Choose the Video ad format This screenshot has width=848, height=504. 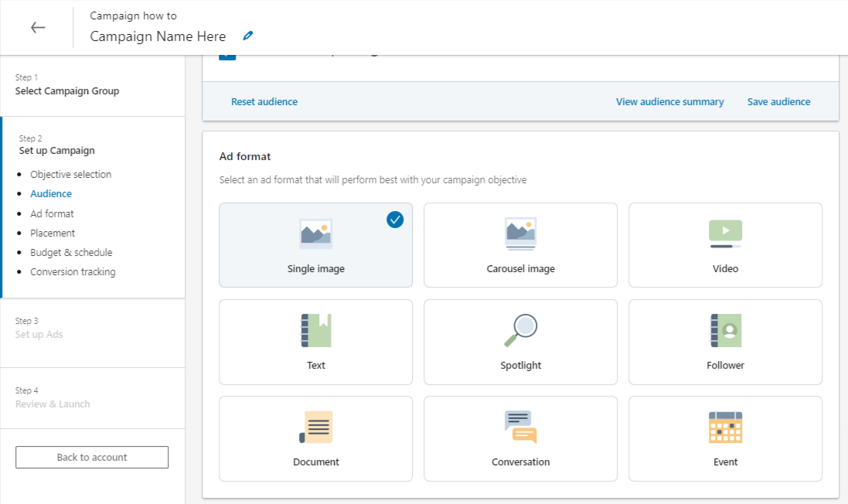point(725,245)
